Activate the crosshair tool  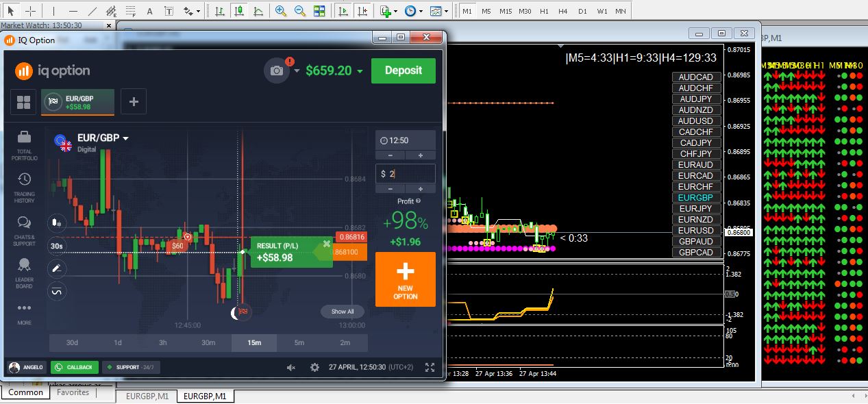coord(30,11)
